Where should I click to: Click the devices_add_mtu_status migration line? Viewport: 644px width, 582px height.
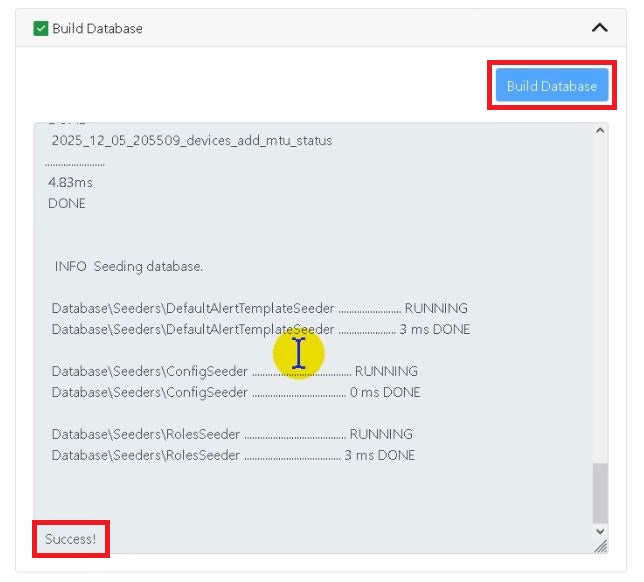tap(192, 141)
